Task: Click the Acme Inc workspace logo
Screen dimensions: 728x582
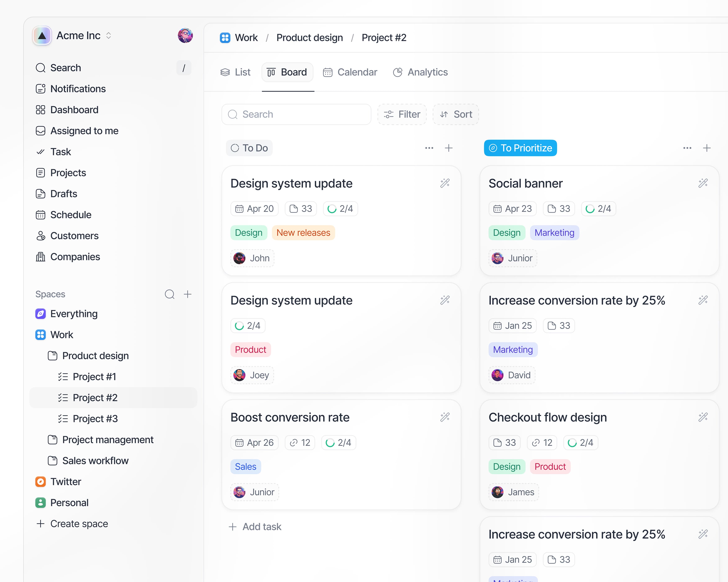Action: [42, 35]
